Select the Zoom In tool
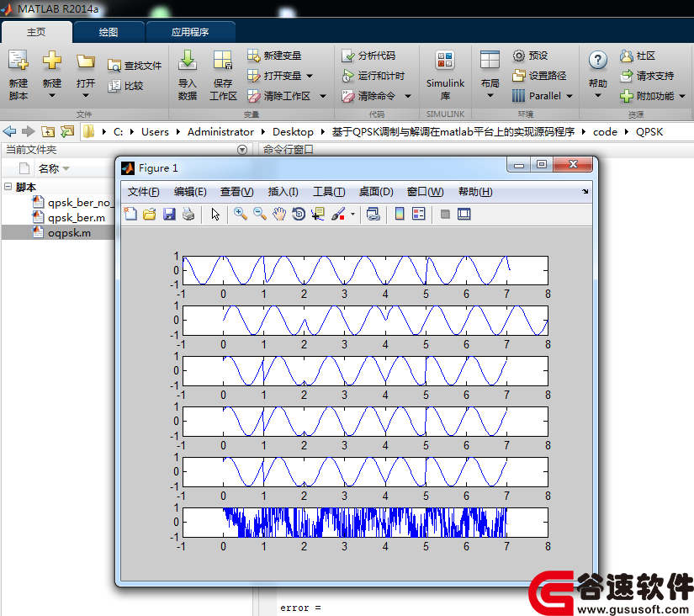Screen dimensions: 694x616 point(241,215)
